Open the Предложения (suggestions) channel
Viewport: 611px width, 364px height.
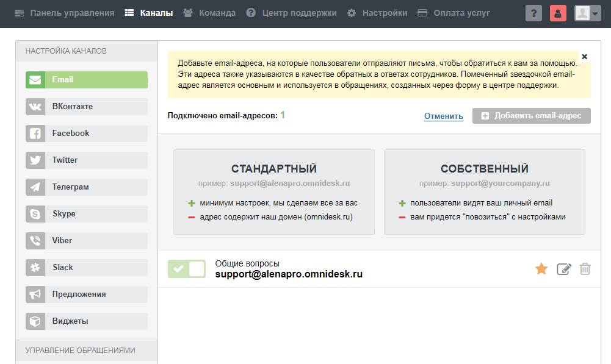(85, 294)
